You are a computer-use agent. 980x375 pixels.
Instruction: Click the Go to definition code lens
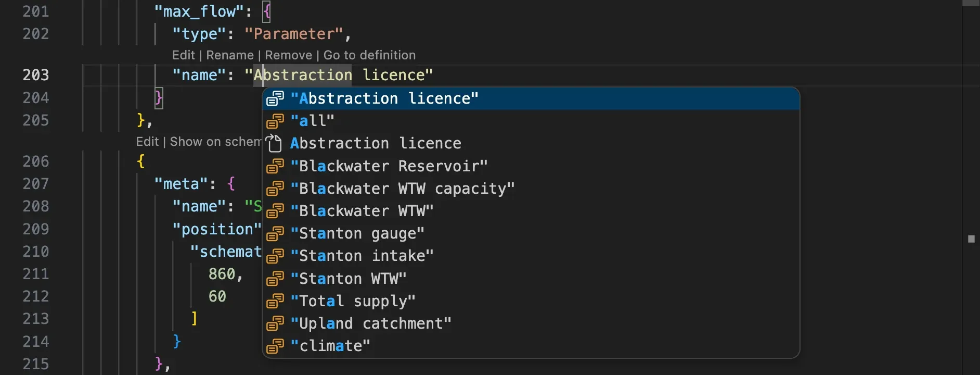369,55
